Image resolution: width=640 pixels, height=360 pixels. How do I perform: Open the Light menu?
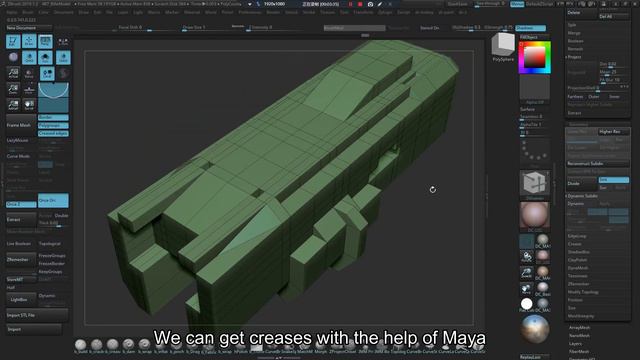click(x=138, y=12)
